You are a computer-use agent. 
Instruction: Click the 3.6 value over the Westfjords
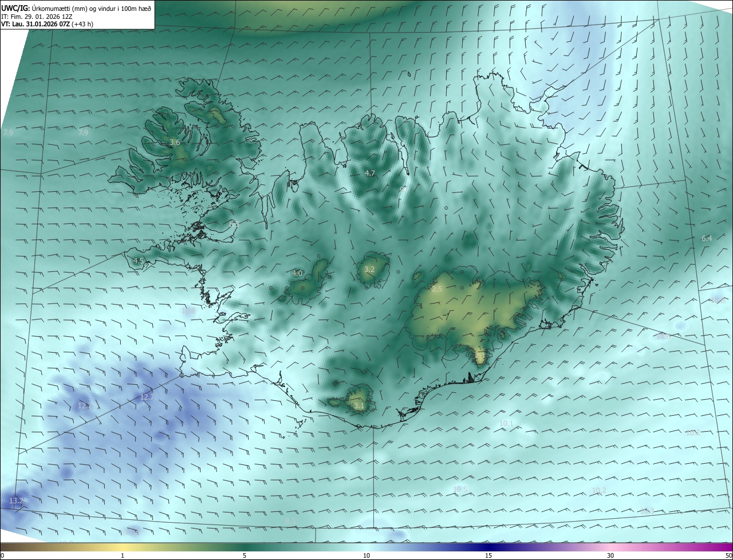pos(175,142)
